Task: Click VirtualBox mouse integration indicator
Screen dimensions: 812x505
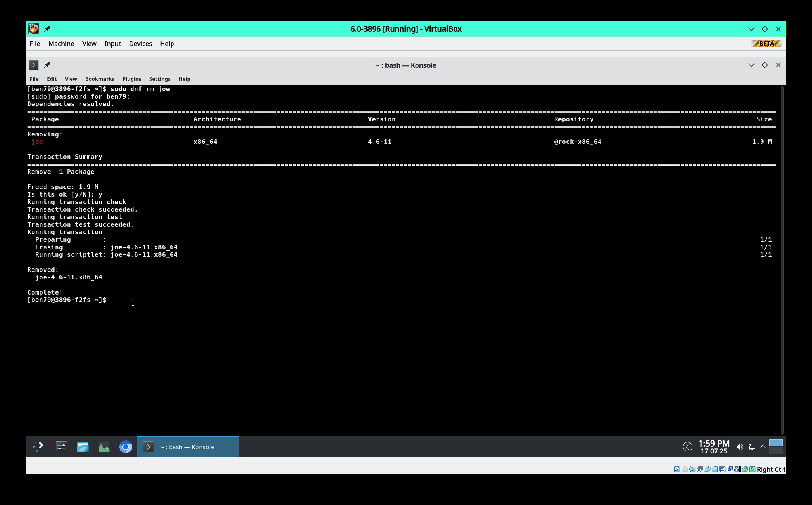Action: pos(745,469)
